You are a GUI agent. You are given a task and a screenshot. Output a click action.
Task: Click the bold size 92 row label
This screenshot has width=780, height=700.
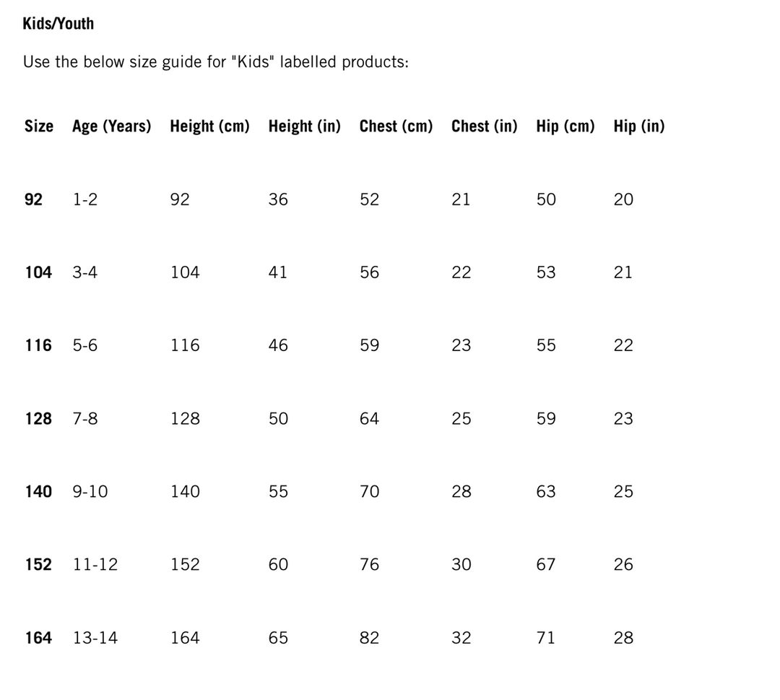tap(34, 199)
